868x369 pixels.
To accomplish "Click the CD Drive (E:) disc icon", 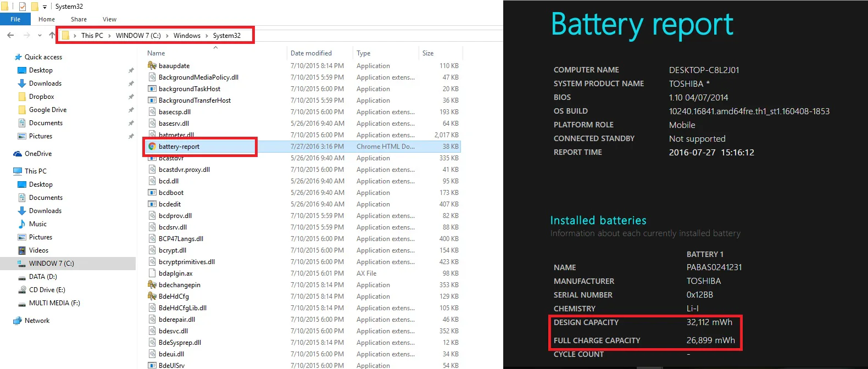I will pos(22,290).
